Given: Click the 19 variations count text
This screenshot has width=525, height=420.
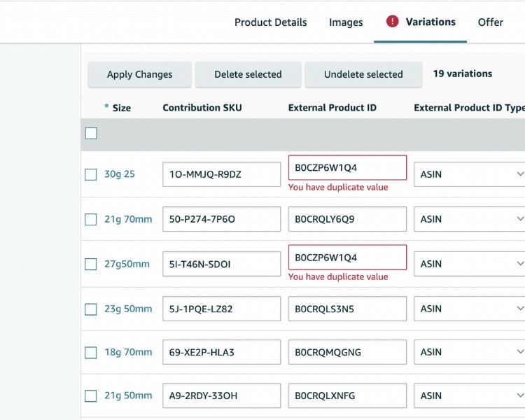Looking at the screenshot, I should (463, 73).
